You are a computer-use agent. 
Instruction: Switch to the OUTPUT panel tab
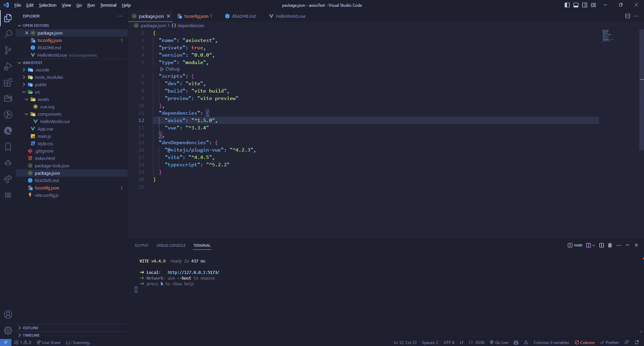(142, 245)
